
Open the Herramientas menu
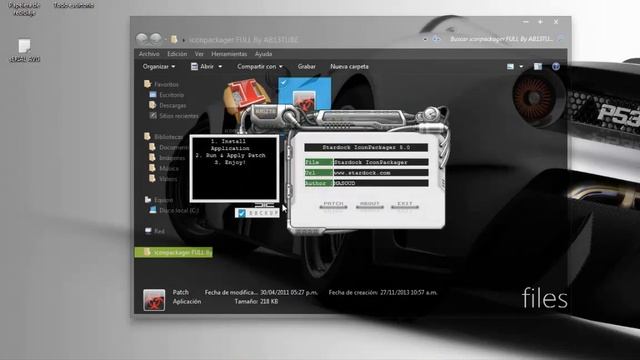point(229,54)
